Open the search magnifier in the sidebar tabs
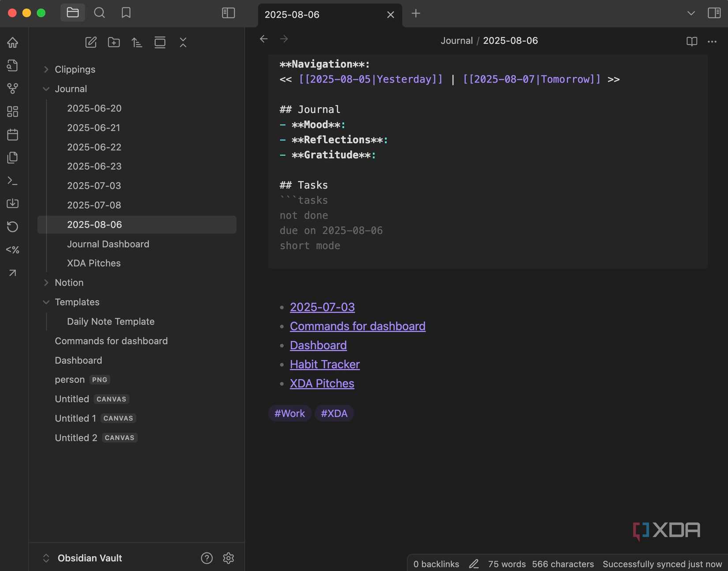 coord(100,13)
